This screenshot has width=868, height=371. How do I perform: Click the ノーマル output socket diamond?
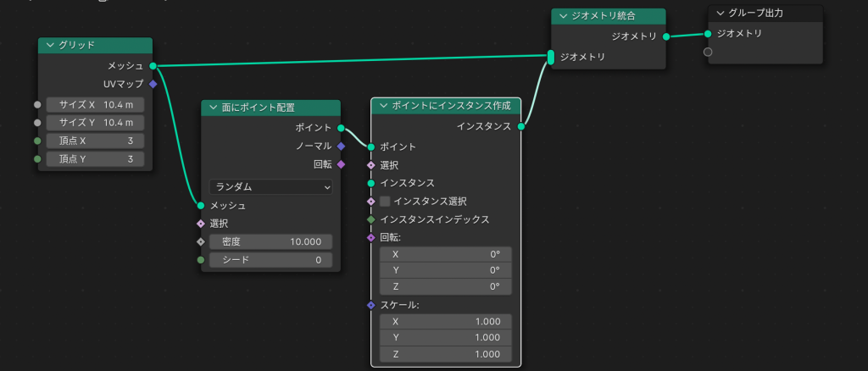tap(341, 146)
